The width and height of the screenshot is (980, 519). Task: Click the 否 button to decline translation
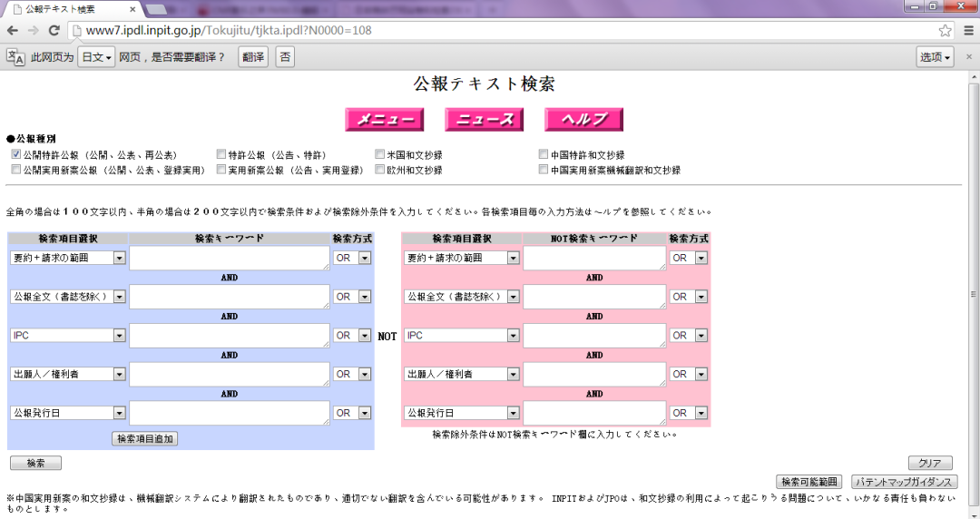pyautogui.click(x=285, y=57)
